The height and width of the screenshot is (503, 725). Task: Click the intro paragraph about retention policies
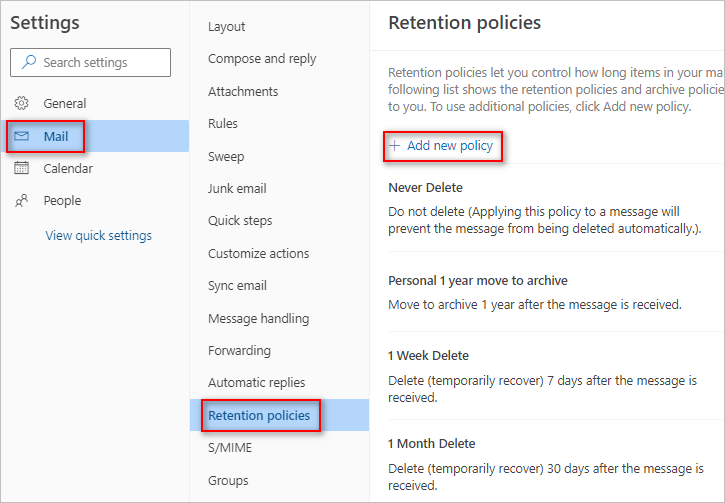tap(556, 90)
